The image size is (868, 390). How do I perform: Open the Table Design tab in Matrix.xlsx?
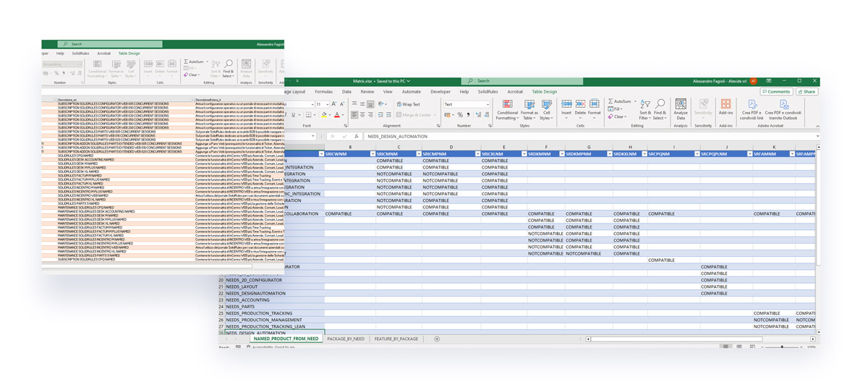coord(545,92)
